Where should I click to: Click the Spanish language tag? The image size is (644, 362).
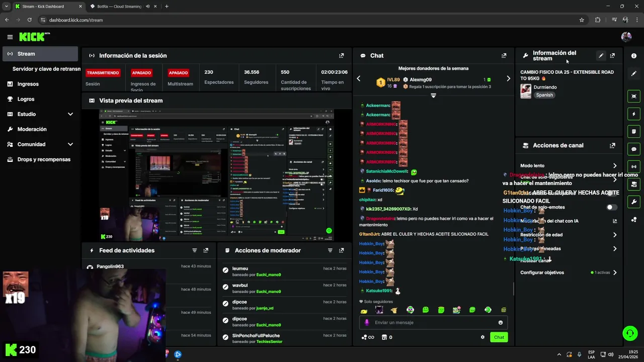[x=544, y=95]
